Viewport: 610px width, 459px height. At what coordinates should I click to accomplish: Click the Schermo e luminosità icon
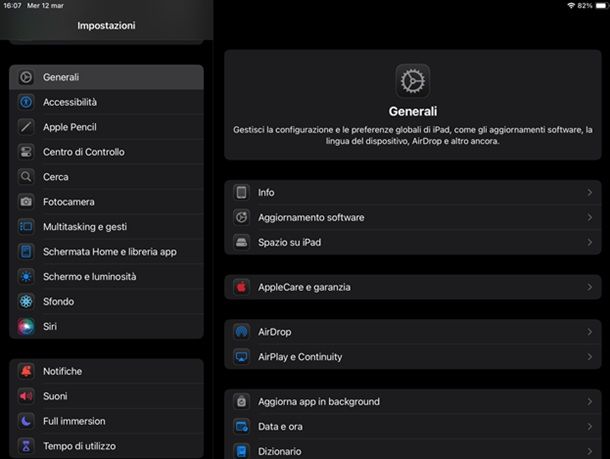pos(26,277)
